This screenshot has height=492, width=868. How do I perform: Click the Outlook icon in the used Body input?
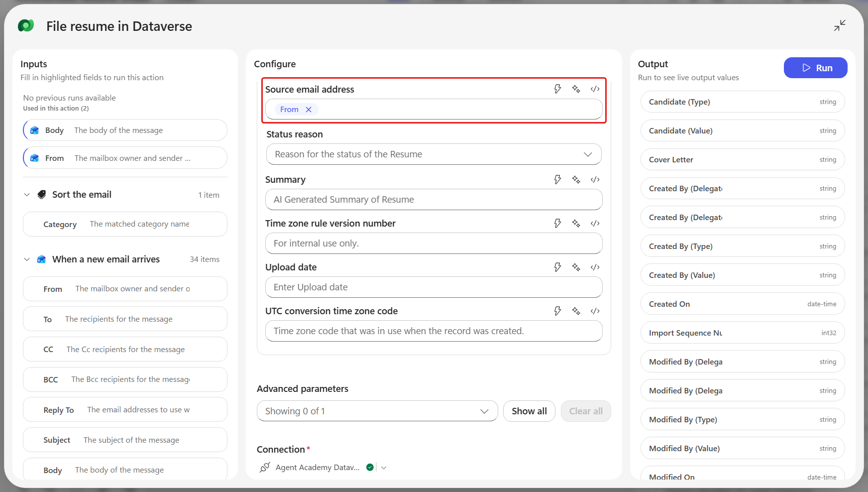[34, 130]
